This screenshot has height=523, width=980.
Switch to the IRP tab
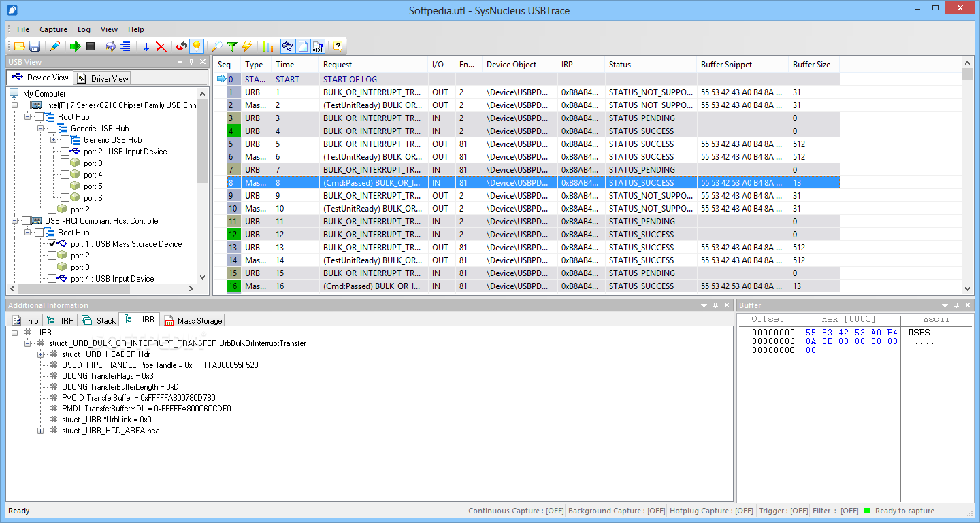[60, 320]
